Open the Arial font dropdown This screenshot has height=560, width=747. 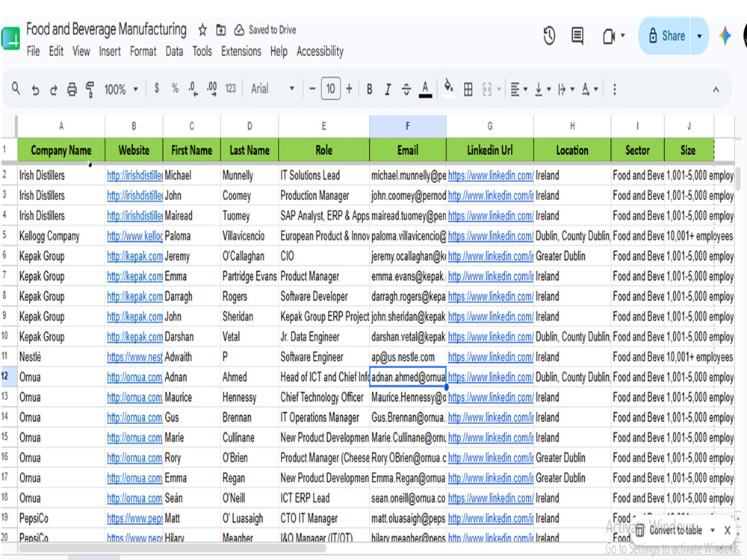tap(273, 89)
